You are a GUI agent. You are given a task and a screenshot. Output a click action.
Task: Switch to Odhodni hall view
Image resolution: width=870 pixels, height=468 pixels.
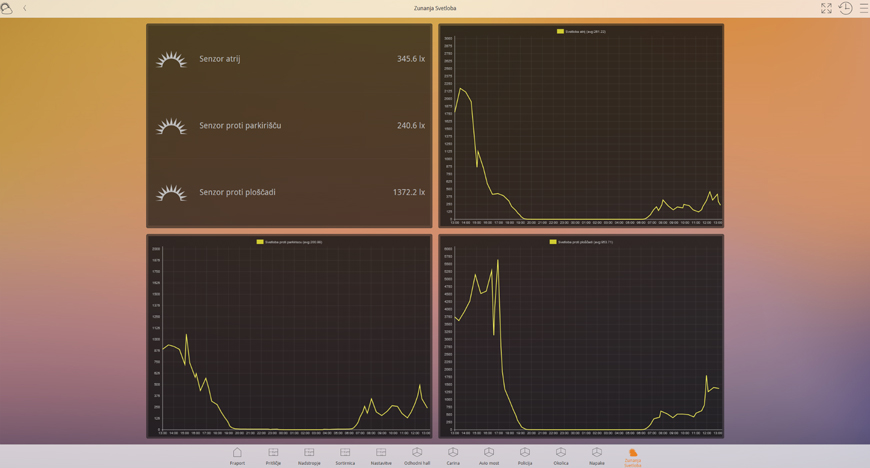(417, 455)
